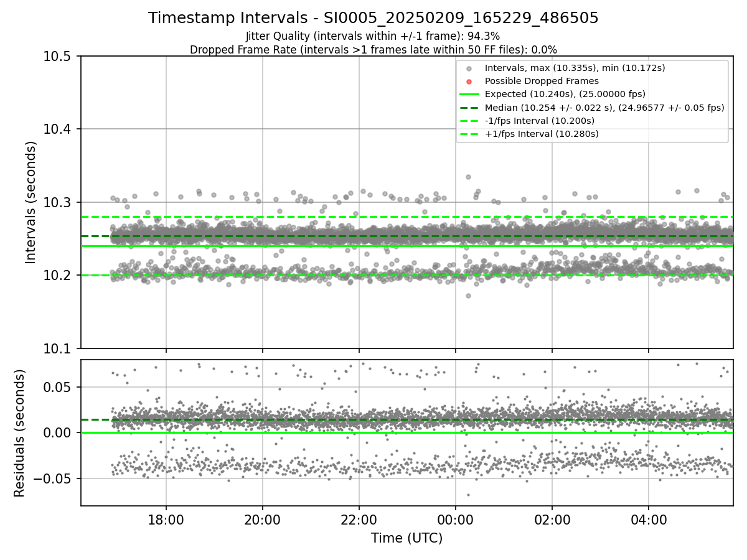Viewport: 747px width, 560px height.
Task: Click legend entry '+1/fps Interval (10.280s)'
Action: point(542,134)
